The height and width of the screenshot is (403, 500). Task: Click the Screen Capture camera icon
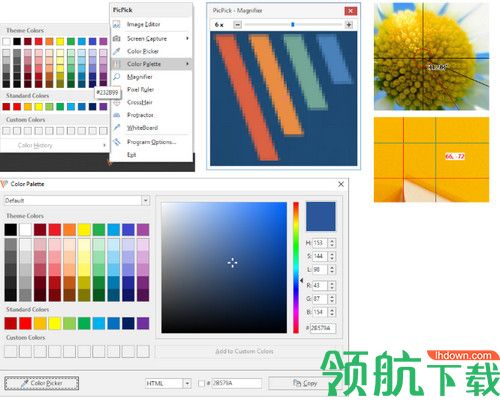click(x=116, y=38)
